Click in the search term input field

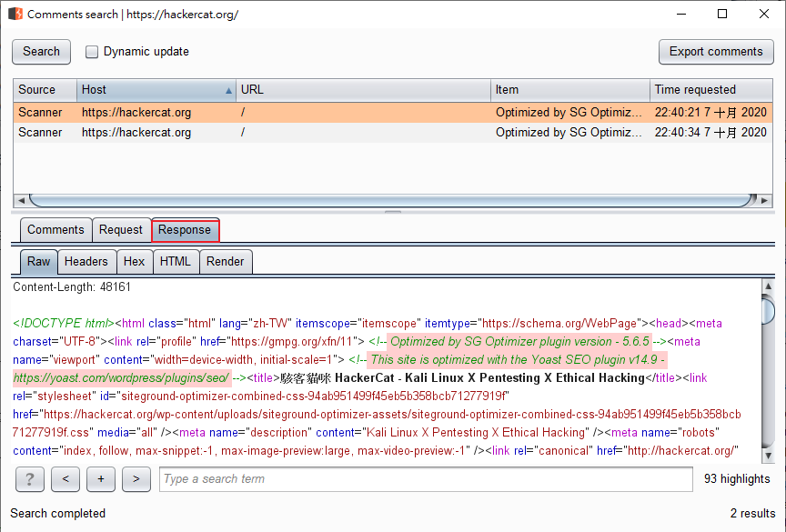(426, 479)
